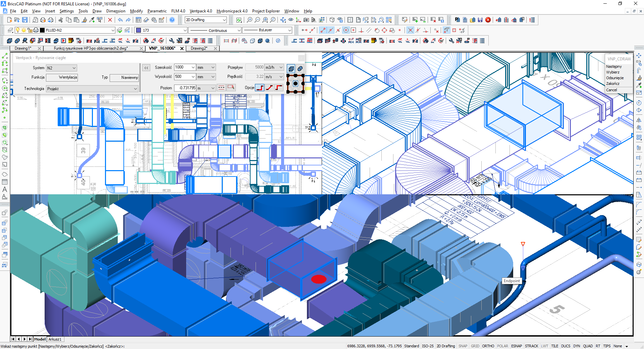Click the Undo arrow icon
Screen dimensions: 644x349
pyautogui.click(x=120, y=20)
